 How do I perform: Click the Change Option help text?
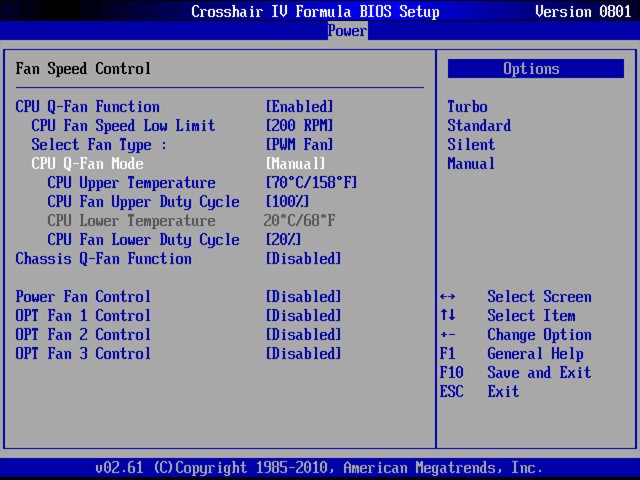pyautogui.click(x=539, y=335)
